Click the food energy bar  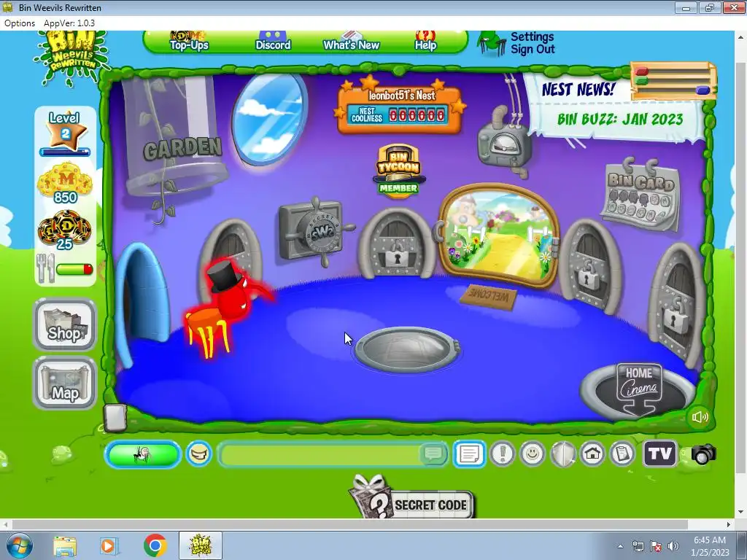[x=74, y=270]
